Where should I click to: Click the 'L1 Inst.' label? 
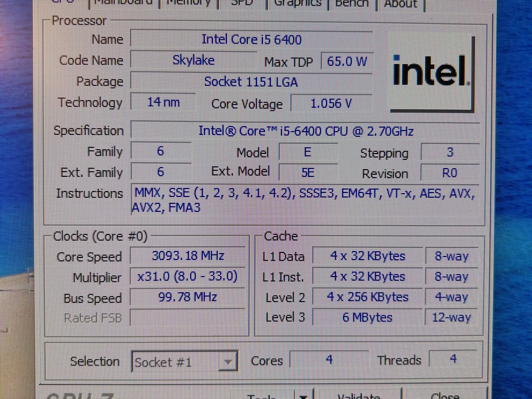[283, 277]
